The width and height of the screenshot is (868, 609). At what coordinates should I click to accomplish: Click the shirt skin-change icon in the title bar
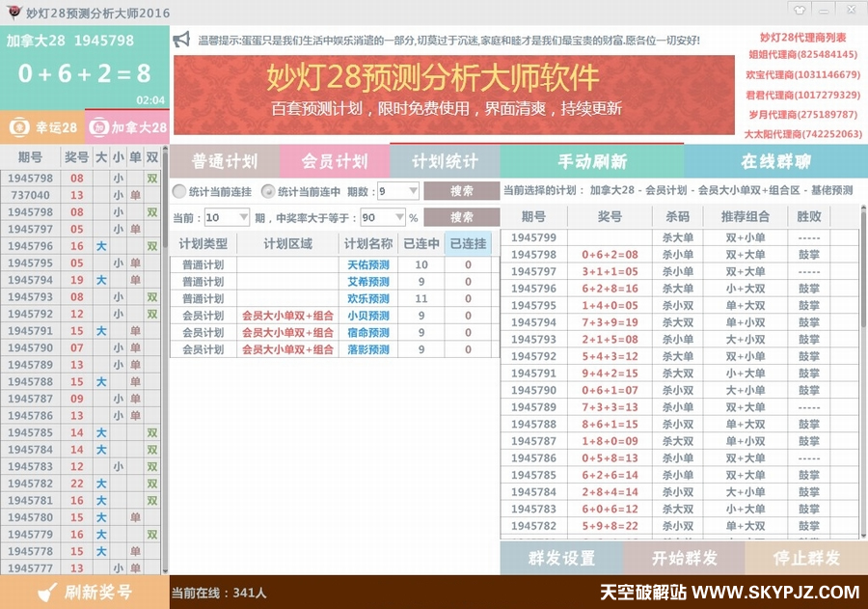coord(800,10)
